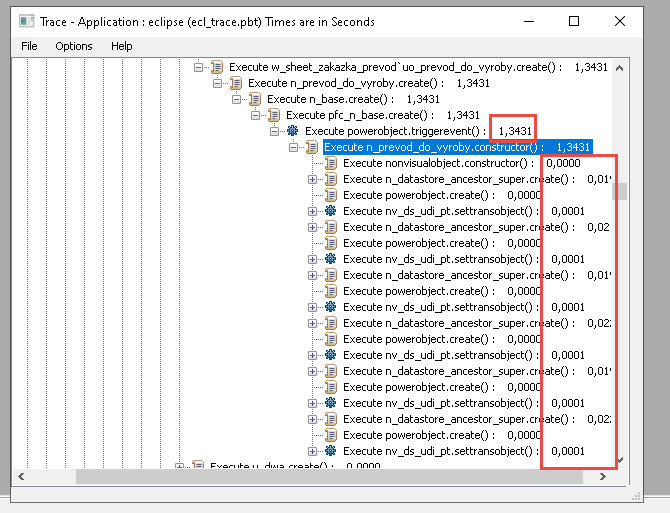
Task: Click the script icon beside n_base.create()
Action: [x=254, y=99]
